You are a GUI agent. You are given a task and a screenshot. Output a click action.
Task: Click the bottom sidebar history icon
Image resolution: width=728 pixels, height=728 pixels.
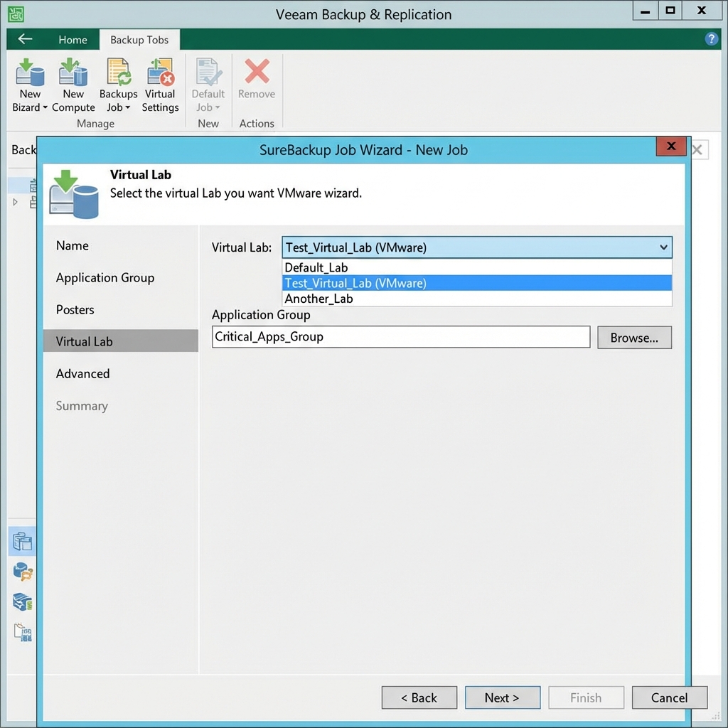(21, 632)
